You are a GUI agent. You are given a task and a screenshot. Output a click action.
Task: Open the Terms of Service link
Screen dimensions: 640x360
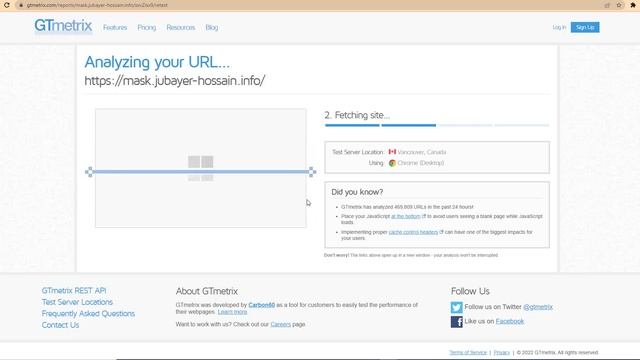click(468, 352)
